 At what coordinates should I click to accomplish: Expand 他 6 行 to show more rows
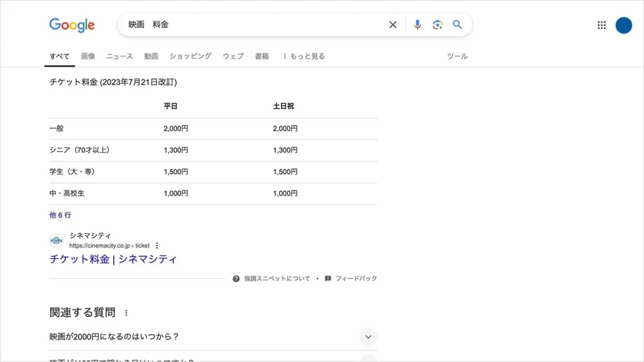[x=60, y=215]
